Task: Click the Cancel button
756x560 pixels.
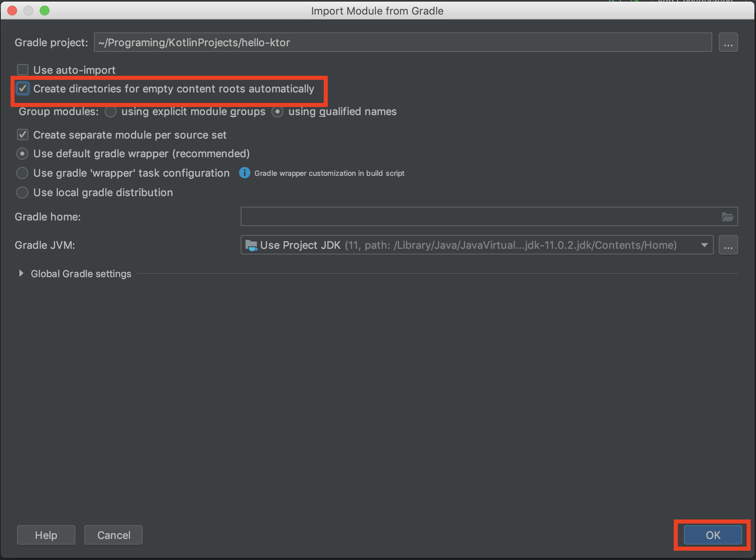Action: point(113,535)
